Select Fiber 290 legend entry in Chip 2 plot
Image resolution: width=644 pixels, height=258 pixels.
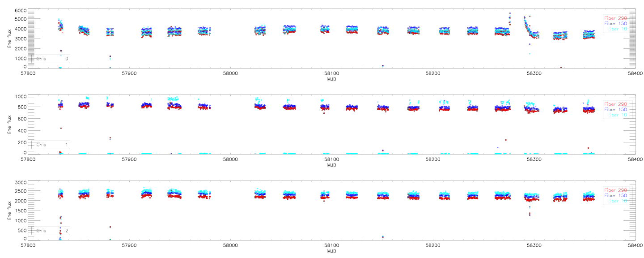[x=616, y=190]
